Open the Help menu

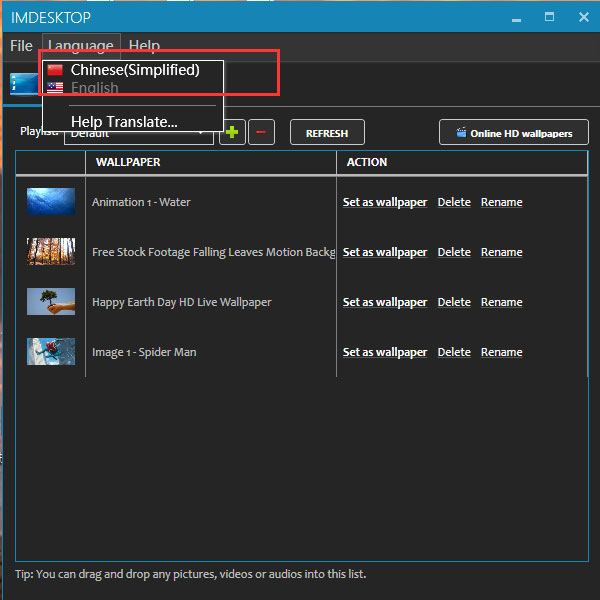[x=144, y=46]
